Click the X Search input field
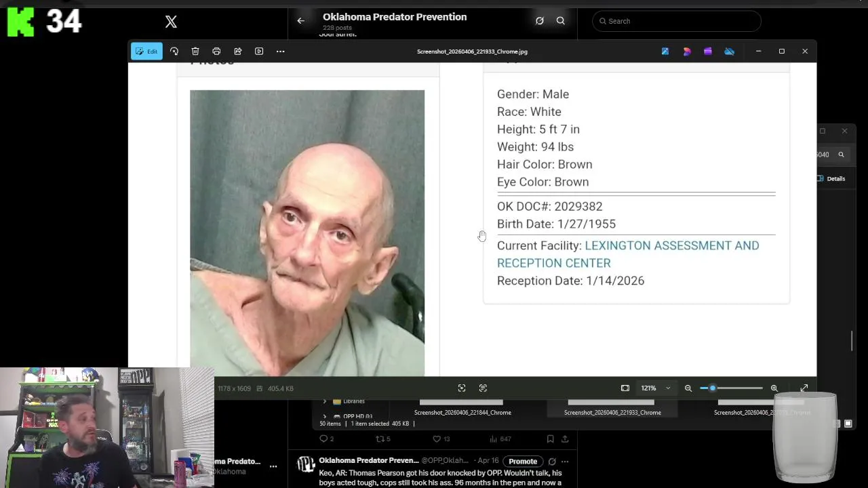Screen dimensions: 868x488 [677, 21]
